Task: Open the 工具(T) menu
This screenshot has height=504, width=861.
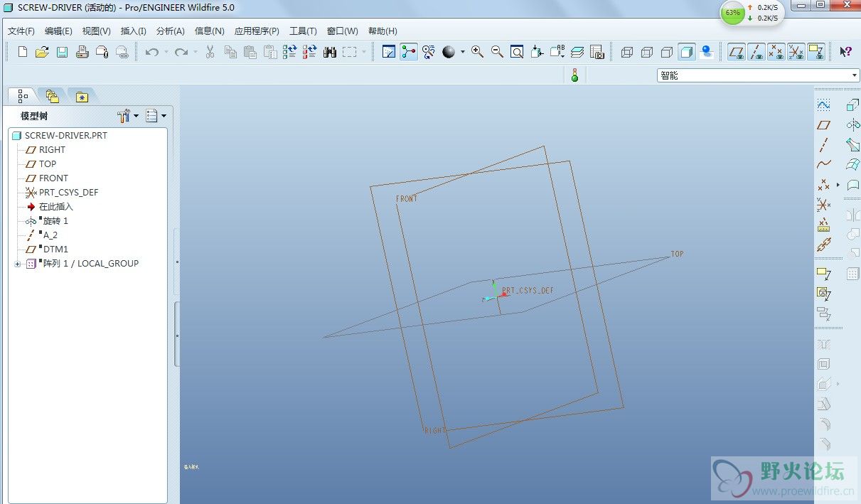Action: pos(303,31)
